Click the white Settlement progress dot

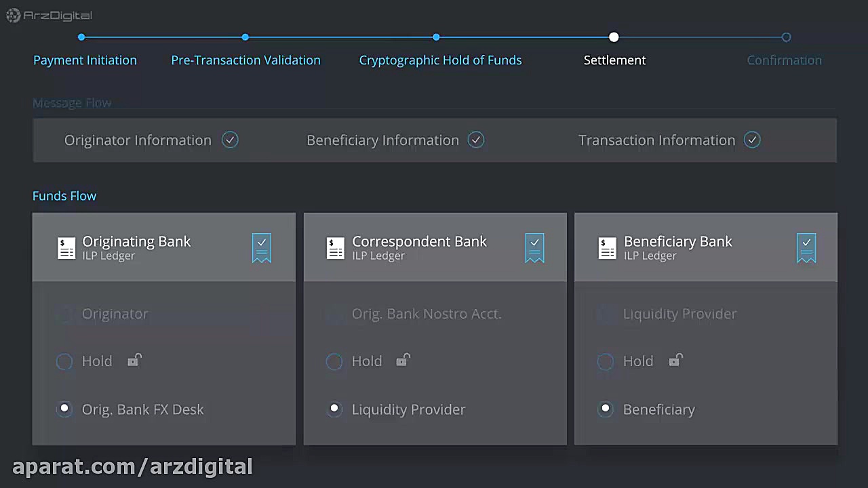[x=614, y=37]
